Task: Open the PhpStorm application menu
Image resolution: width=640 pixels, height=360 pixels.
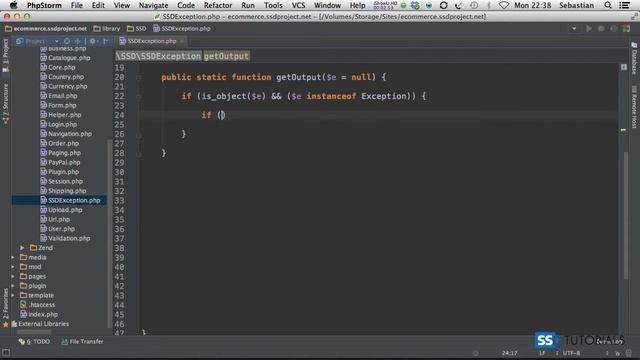Action: coord(44,5)
